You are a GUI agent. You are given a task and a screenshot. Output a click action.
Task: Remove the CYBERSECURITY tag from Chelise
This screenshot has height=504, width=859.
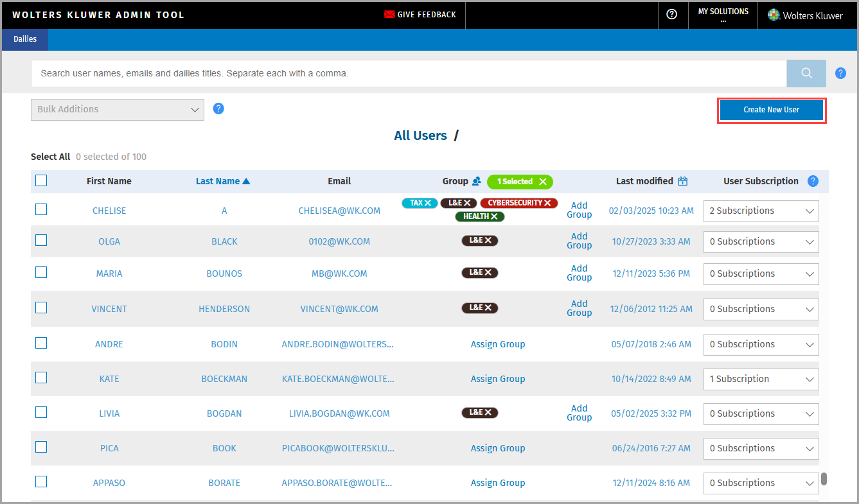pos(547,203)
